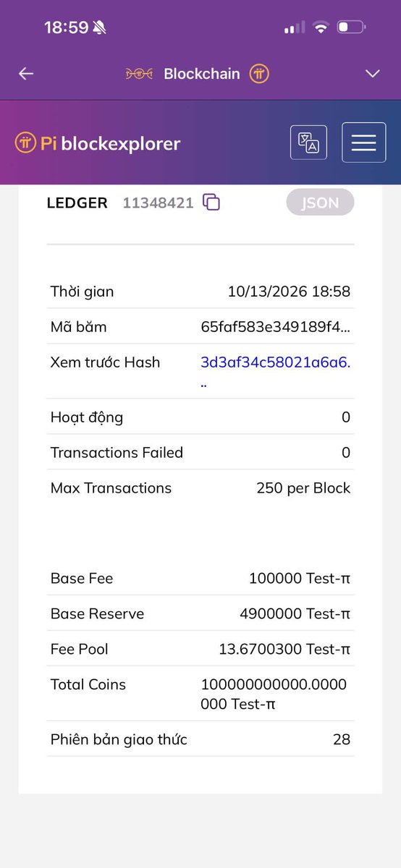
Task: Tap the battery indicator in status bar
Action: 351,27
